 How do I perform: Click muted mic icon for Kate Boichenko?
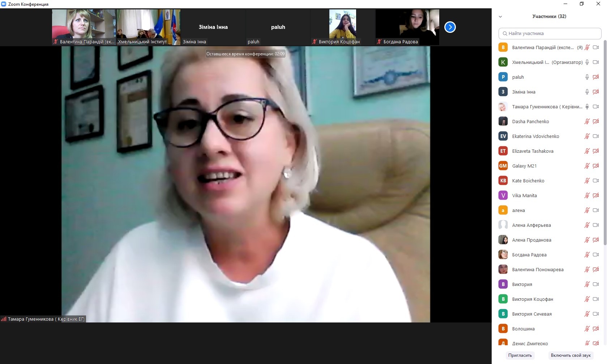[587, 181]
